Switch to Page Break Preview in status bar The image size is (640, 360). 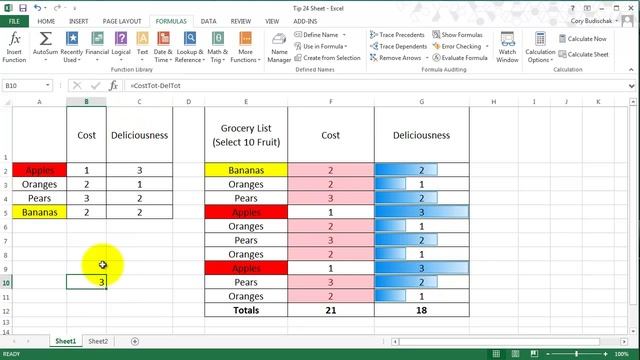point(534,353)
